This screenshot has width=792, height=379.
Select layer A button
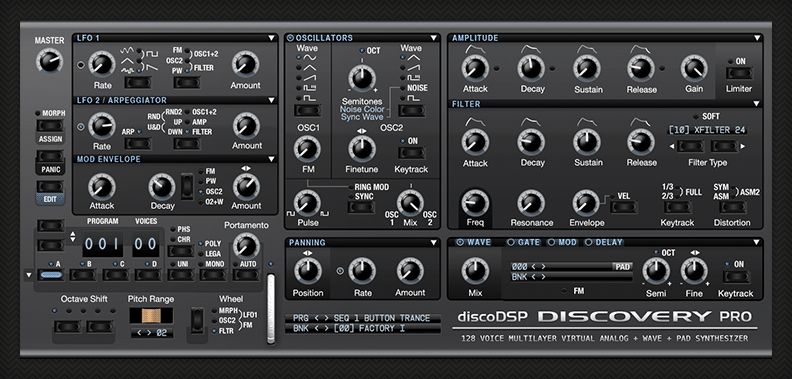(51, 275)
